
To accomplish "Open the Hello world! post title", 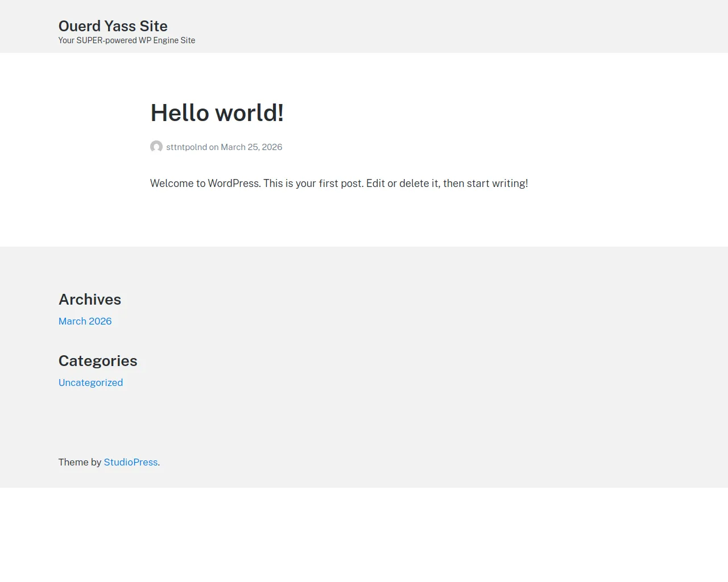I will (217, 113).
